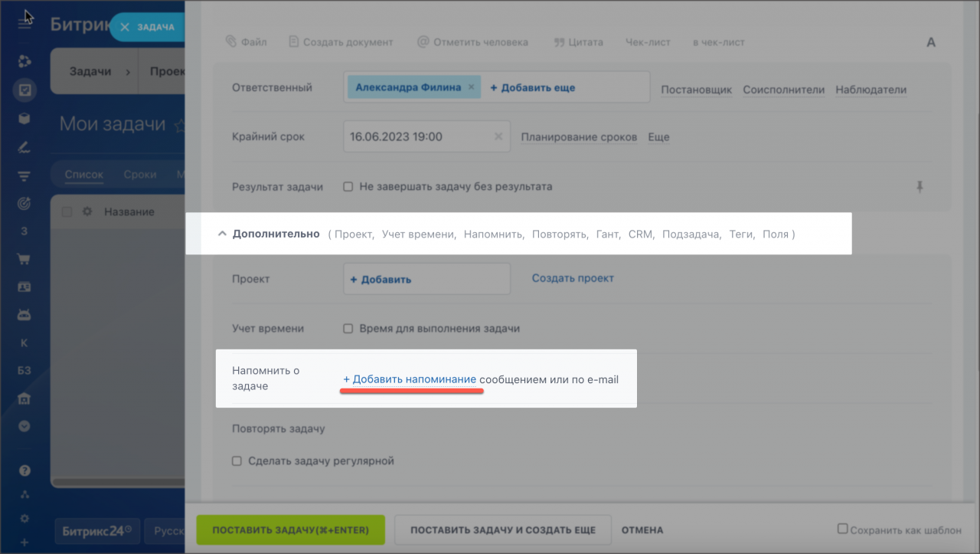Open the robot icon in sidebar

(24, 314)
